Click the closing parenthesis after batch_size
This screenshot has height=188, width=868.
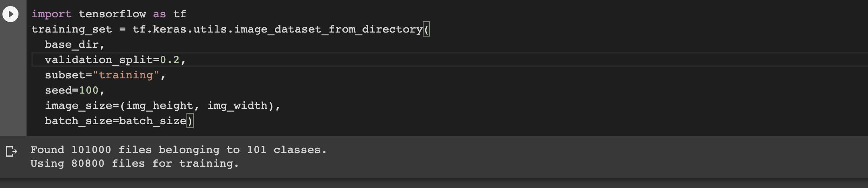coord(190,121)
